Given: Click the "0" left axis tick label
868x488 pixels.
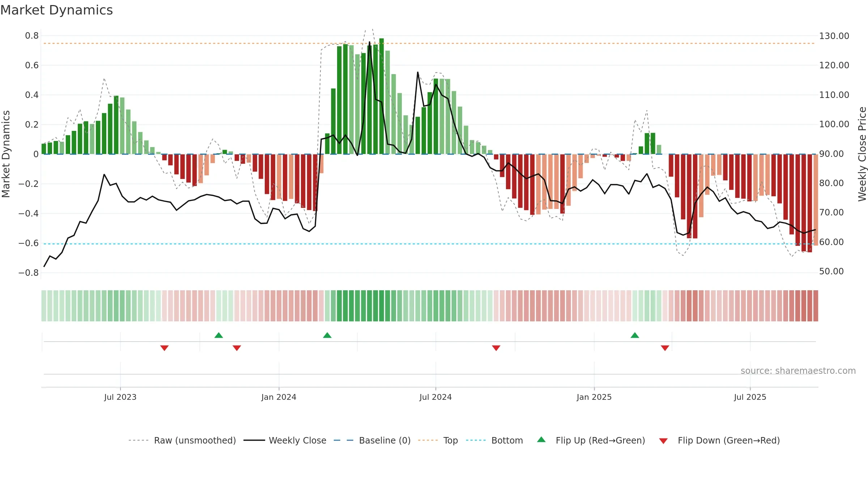Looking at the screenshot, I should point(36,154).
